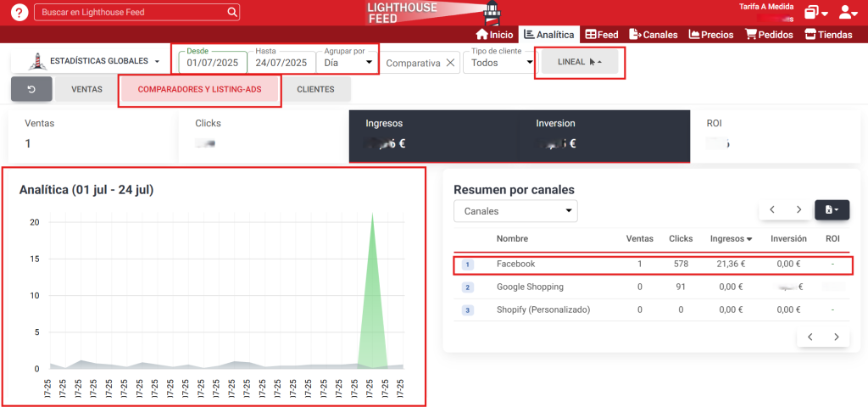The width and height of the screenshot is (868, 407).
Task: Click the Ventas column header in table
Action: [639, 238]
